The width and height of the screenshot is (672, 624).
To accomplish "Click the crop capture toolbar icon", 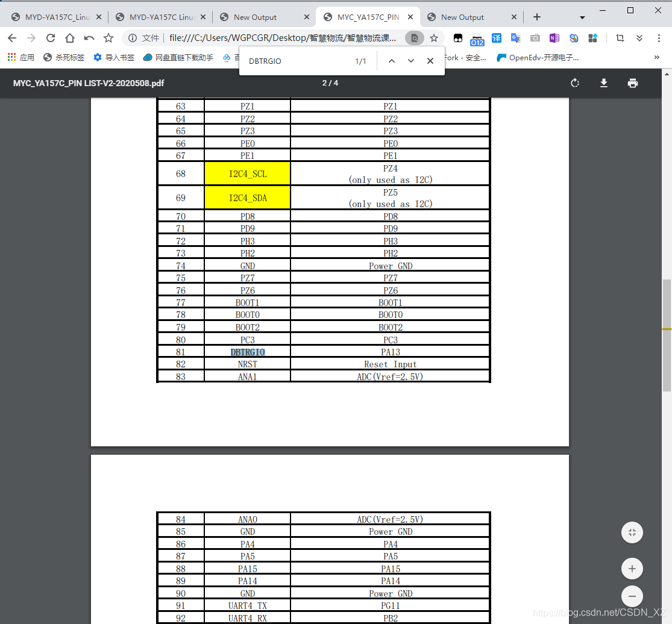I will point(620,38).
